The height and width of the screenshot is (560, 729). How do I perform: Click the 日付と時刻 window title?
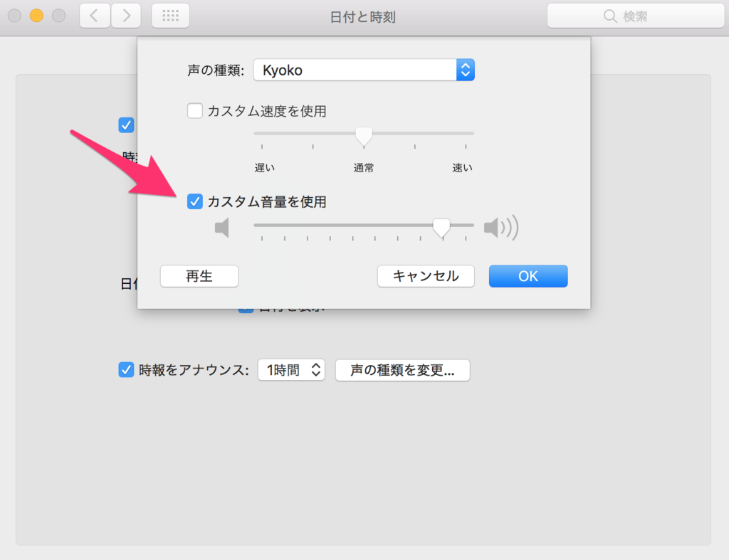[x=362, y=17]
